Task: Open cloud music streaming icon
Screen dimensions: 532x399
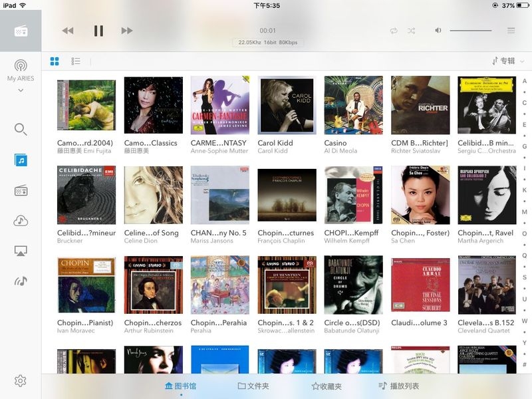Action: coord(21,221)
